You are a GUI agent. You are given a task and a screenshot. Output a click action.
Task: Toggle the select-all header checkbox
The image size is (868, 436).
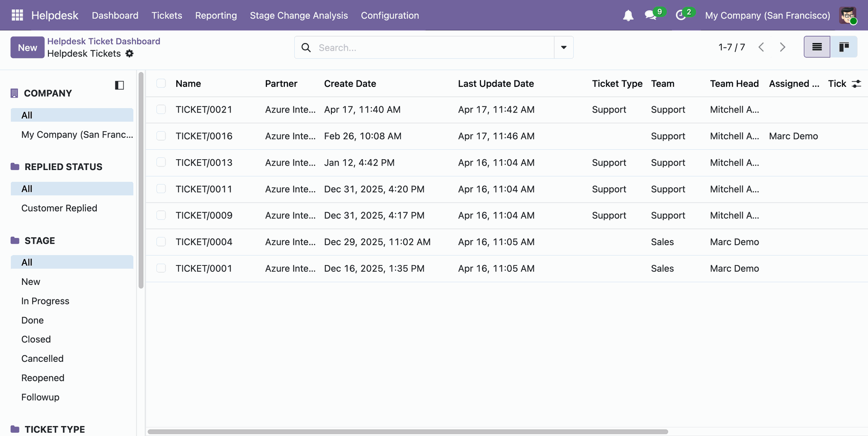[x=161, y=83]
